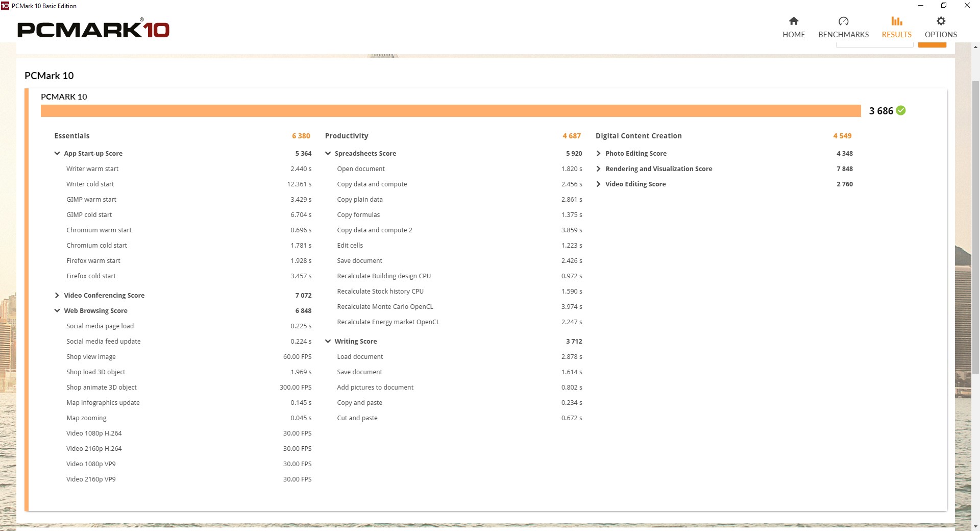Viewport: 980px width, 531px height.
Task: Expand Rendering and Visualization Score section
Action: pyautogui.click(x=599, y=168)
